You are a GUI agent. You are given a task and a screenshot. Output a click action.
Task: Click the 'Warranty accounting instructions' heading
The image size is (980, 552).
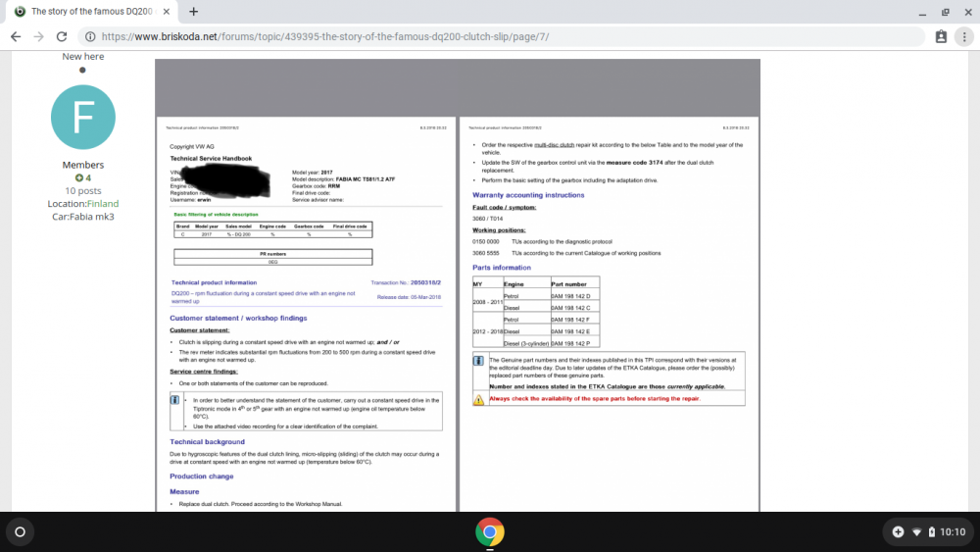528,195
